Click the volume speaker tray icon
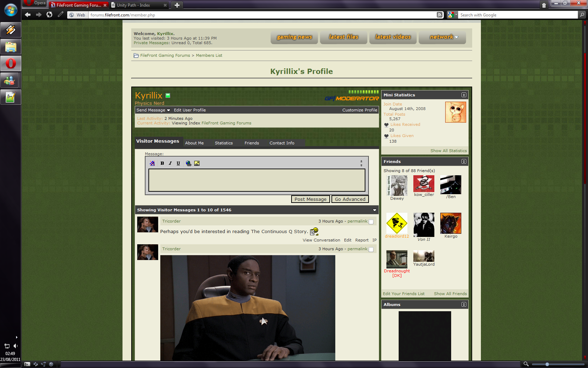The width and height of the screenshot is (588, 368). point(15,346)
